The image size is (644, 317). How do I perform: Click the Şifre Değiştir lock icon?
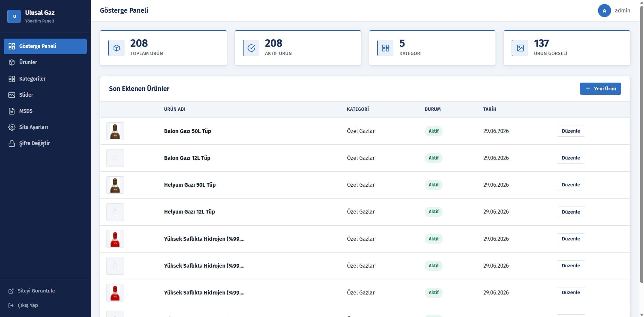click(x=12, y=143)
